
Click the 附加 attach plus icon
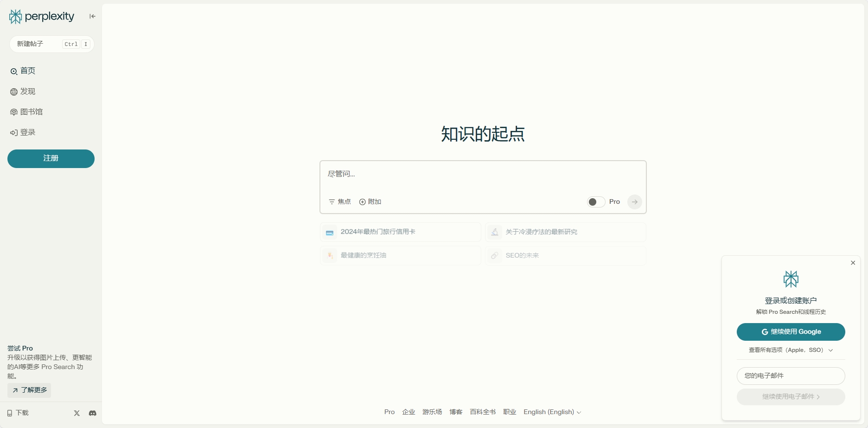pyautogui.click(x=363, y=202)
